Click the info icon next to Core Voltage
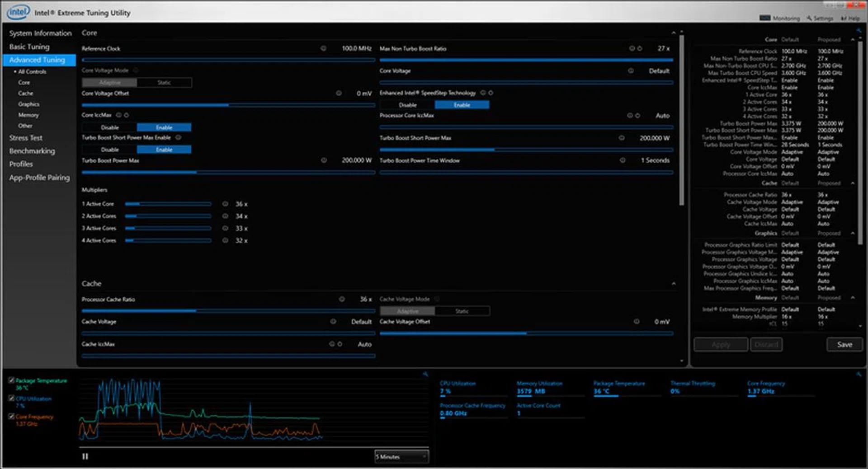 (x=630, y=70)
